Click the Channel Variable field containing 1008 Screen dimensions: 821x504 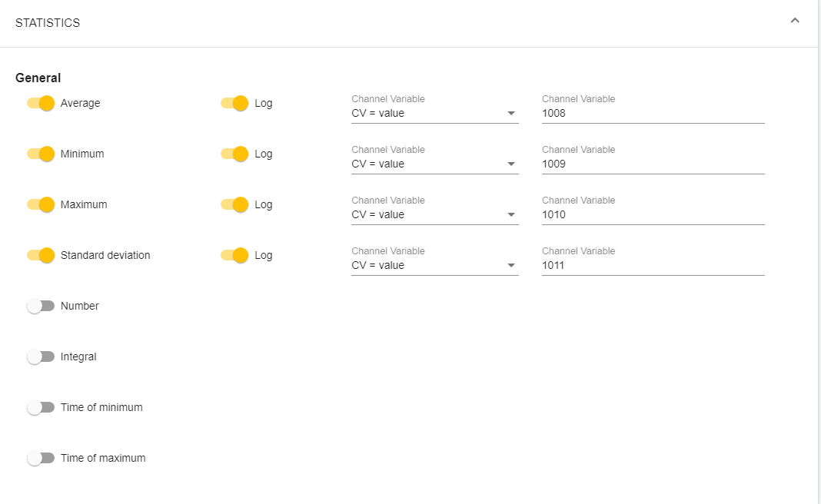click(x=653, y=113)
